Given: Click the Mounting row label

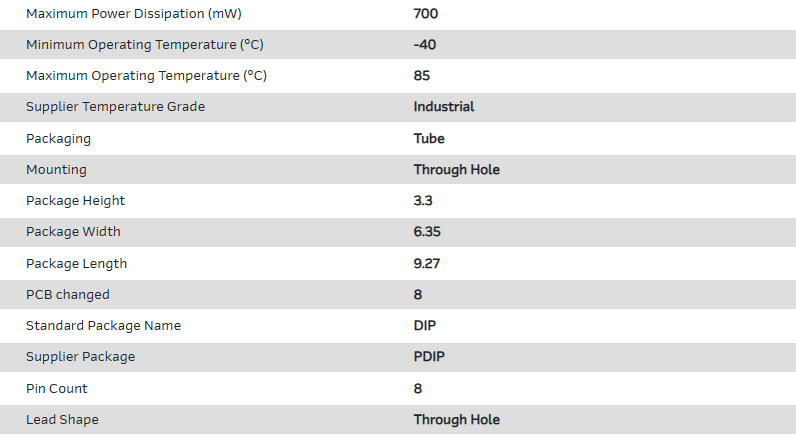Looking at the screenshot, I should 56,170.
